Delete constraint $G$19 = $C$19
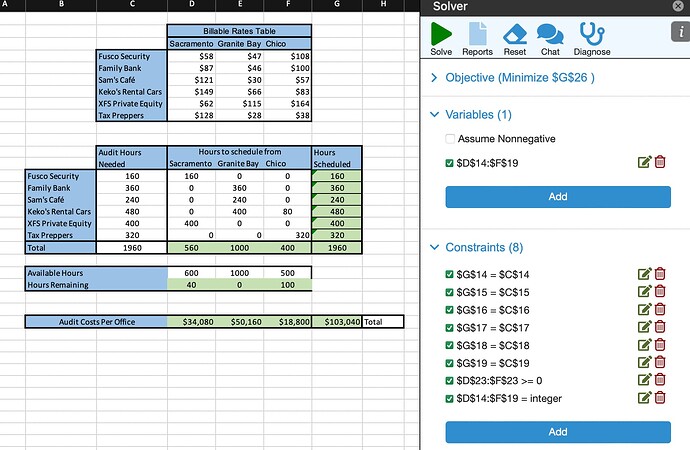Viewport: 690px width, 450px height. click(x=660, y=362)
